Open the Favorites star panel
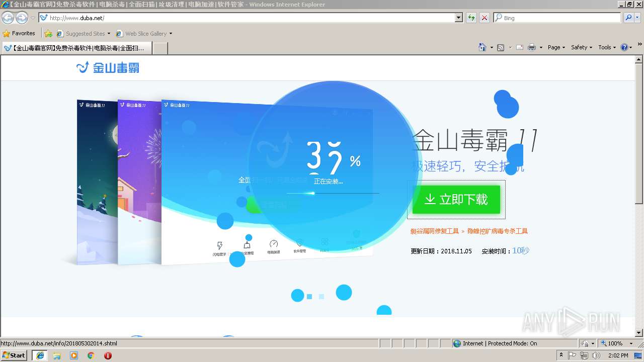This screenshot has width=644, height=362. tap(6, 34)
